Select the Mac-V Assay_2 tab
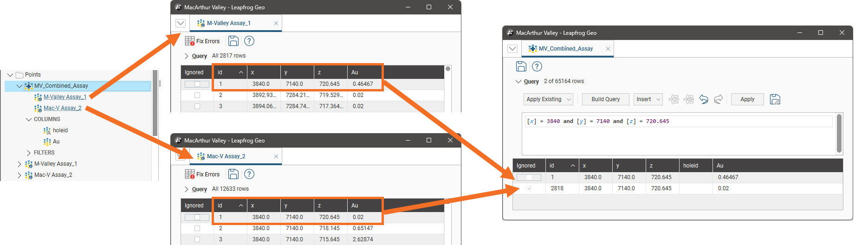 [226, 156]
